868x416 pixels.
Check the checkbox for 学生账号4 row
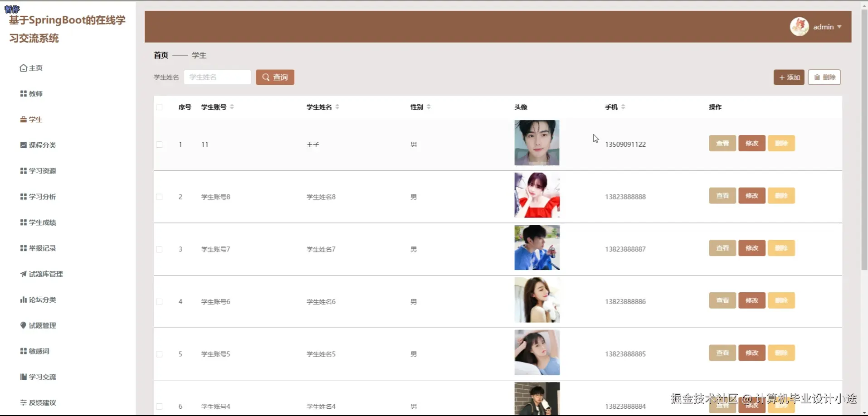tap(159, 406)
